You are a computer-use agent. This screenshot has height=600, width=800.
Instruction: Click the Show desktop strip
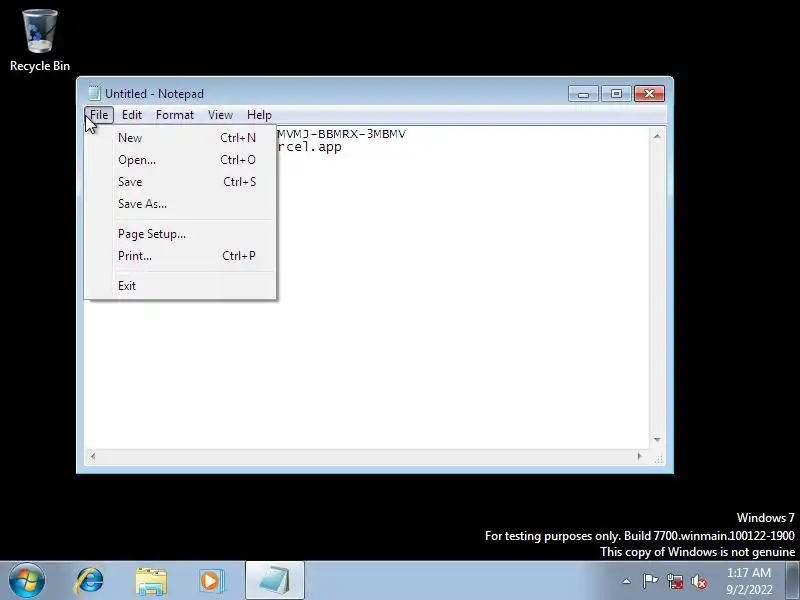(x=792, y=581)
